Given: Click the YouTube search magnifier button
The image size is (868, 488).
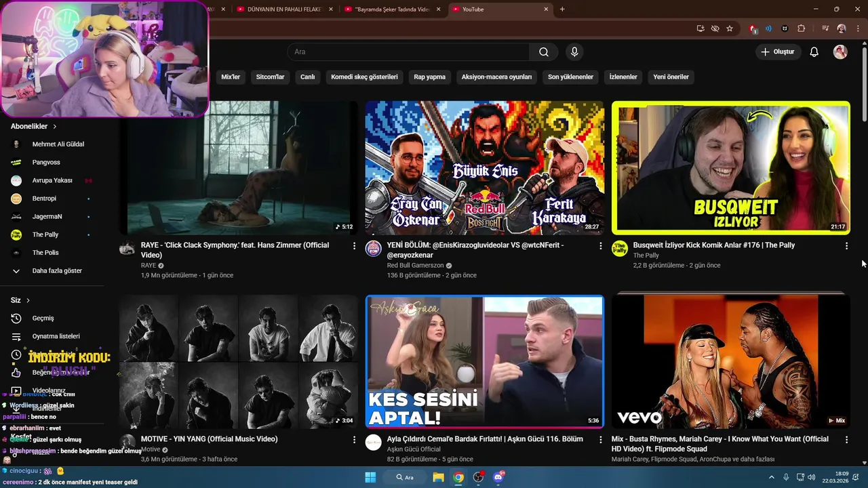Looking at the screenshot, I should [x=544, y=52].
